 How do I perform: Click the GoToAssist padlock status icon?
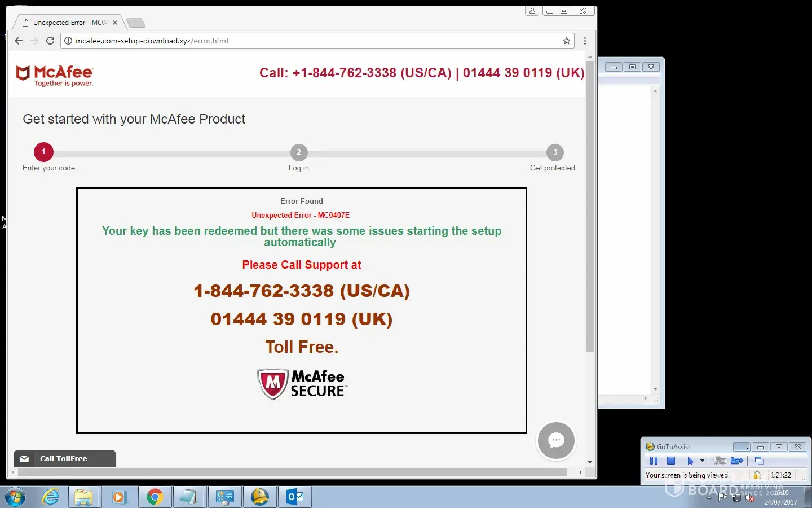(x=757, y=475)
